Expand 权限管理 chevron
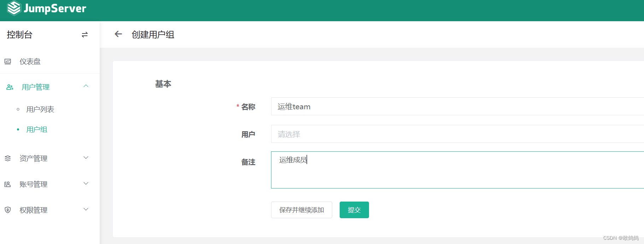This screenshot has width=644, height=244. pyautogui.click(x=86, y=209)
